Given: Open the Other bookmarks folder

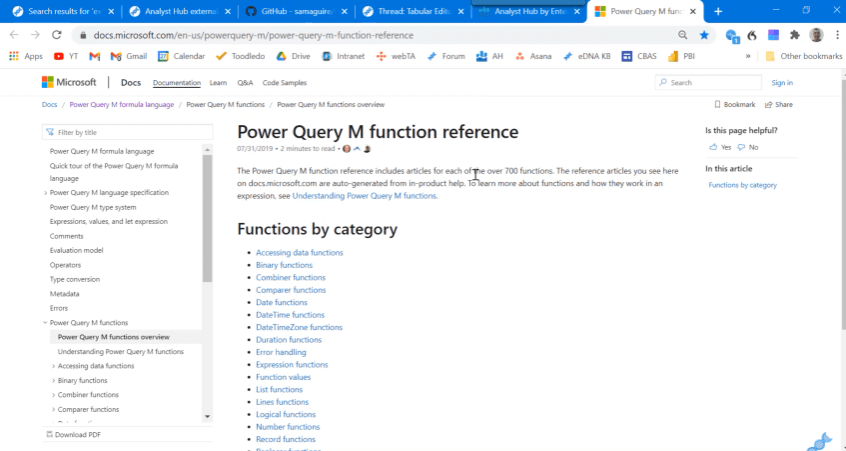Looking at the screenshot, I should (804, 56).
